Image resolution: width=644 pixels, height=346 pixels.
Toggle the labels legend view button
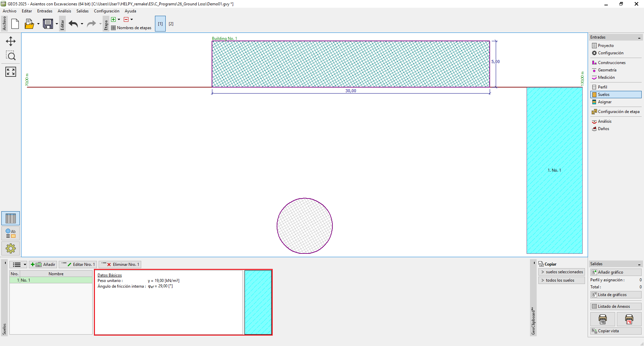click(11, 233)
